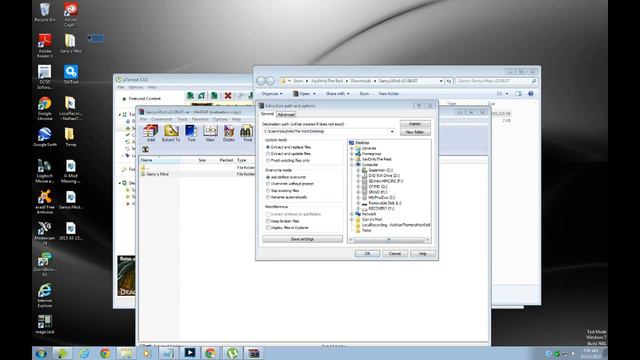
Task: Click Burn in the Explorer toolbar
Action: pos(364,94)
